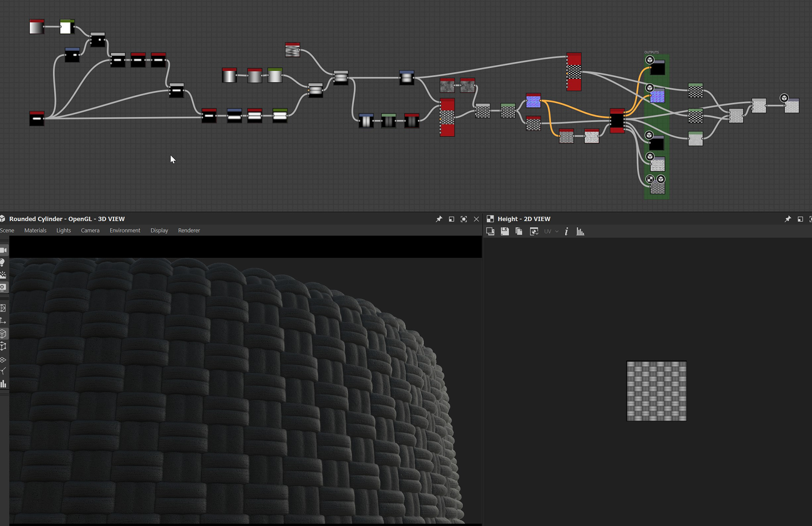Viewport: 812px width, 526px height.
Task: Click the bar chart icon in 3D sidebar
Action: click(x=3, y=384)
